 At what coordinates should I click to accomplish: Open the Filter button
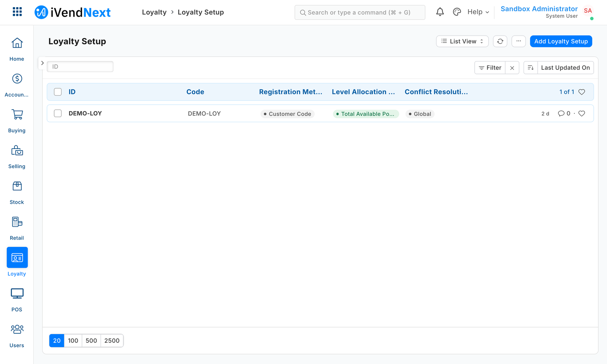coord(490,68)
